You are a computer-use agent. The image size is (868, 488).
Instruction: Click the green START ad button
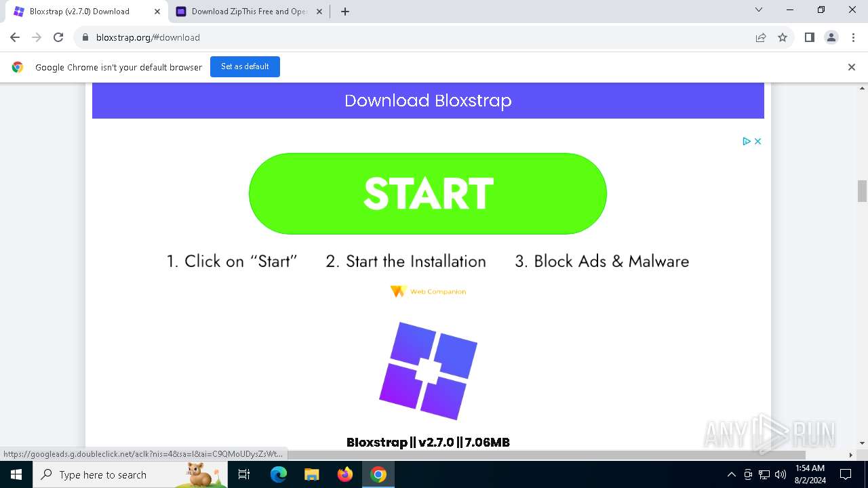(428, 194)
